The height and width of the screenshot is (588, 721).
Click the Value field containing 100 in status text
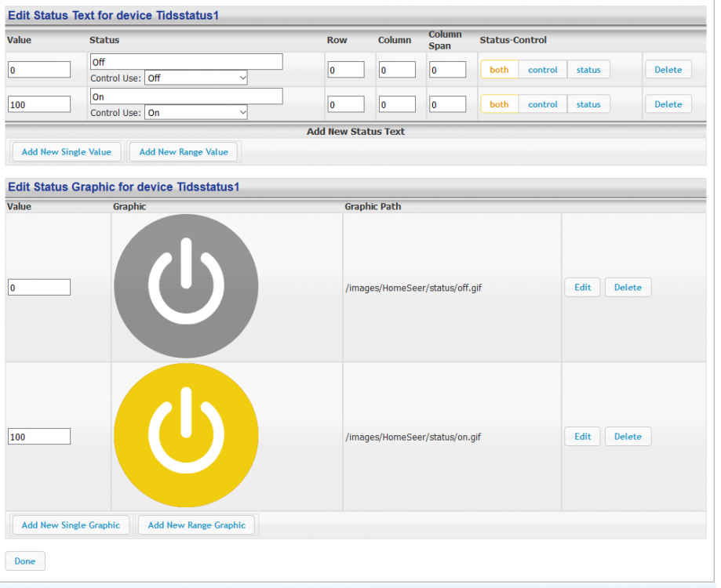coord(39,104)
